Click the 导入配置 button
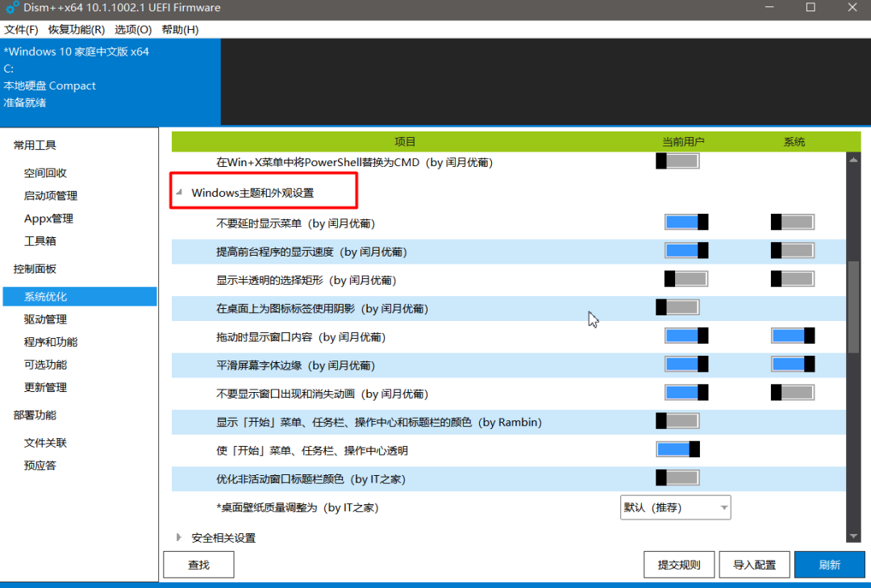 pyautogui.click(x=754, y=565)
